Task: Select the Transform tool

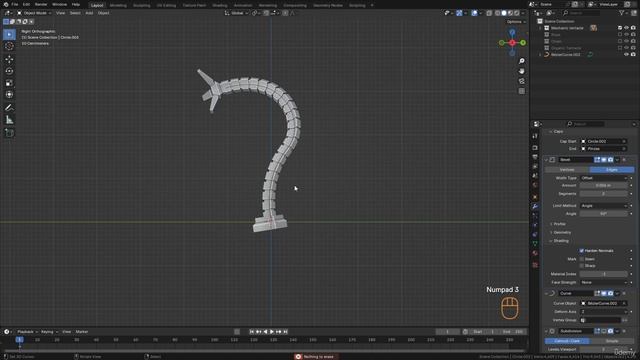Action: [9, 95]
